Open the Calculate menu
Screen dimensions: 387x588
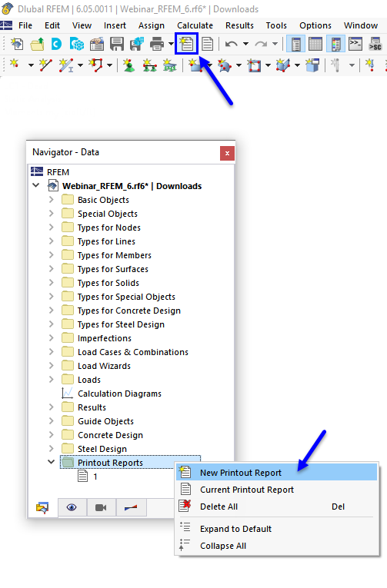tap(195, 25)
